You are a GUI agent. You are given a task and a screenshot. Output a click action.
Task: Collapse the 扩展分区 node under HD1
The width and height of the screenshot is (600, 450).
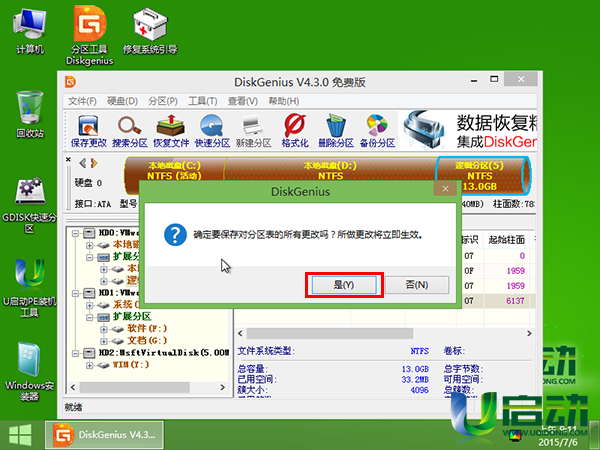tap(90, 317)
